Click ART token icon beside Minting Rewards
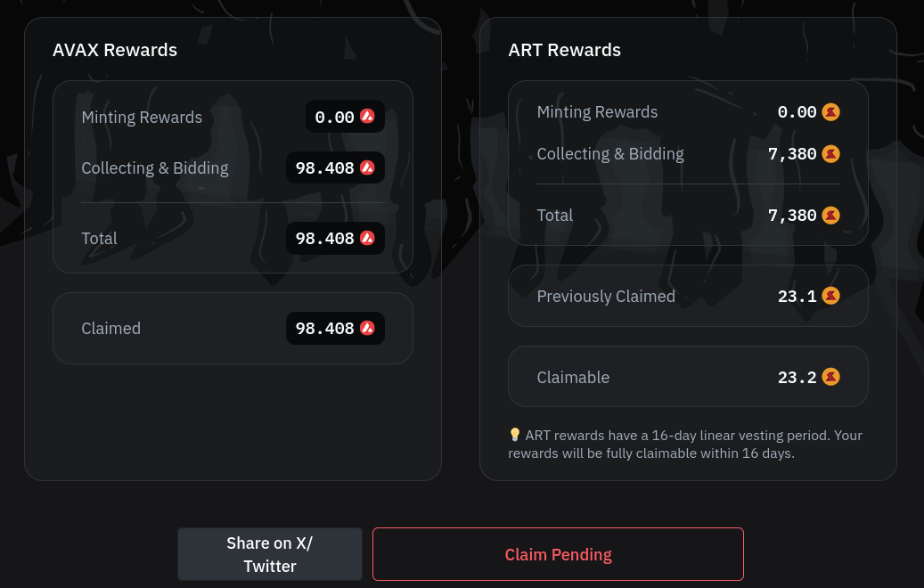 830,112
